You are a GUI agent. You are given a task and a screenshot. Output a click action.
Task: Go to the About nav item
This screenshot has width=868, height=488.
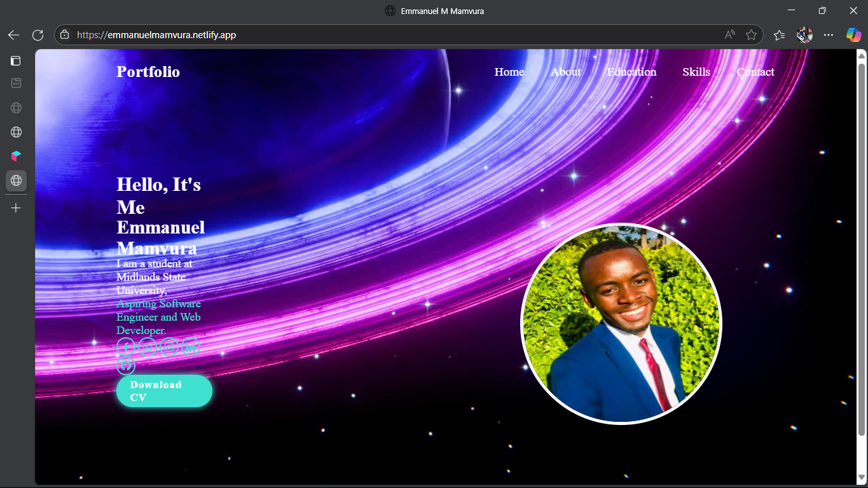pos(565,72)
